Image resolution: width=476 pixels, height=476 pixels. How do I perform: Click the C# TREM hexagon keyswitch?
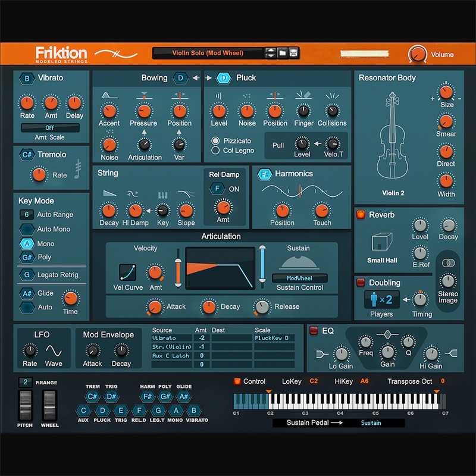[x=92, y=396]
